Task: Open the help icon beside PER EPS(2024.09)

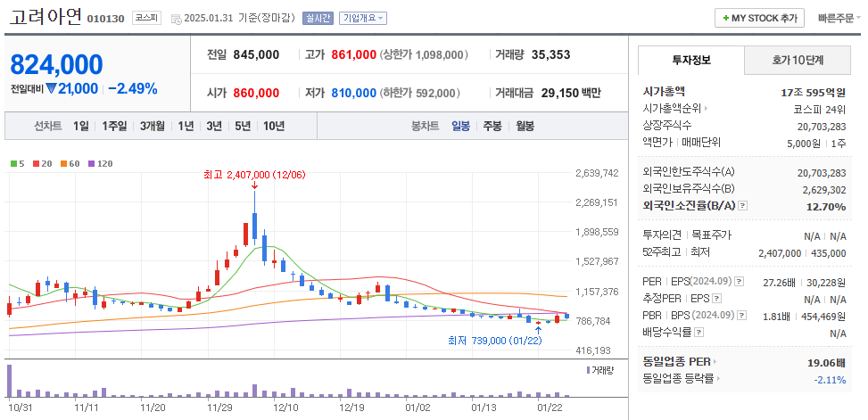Action: click(x=740, y=282)
